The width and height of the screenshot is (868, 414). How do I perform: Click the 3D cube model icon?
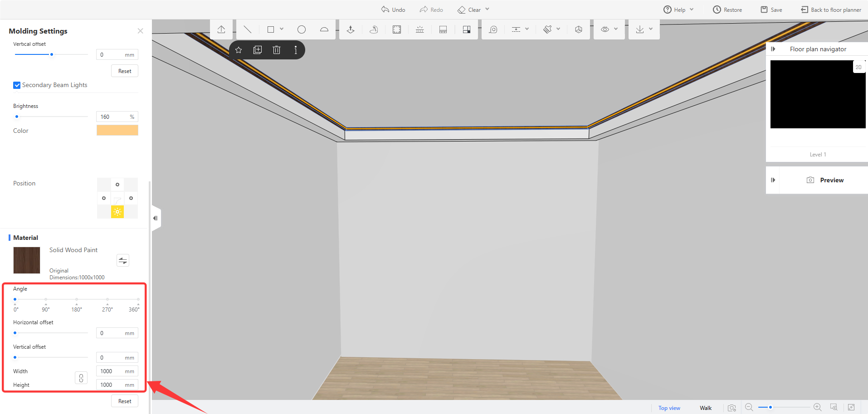pyautogui.click(x=579, y=29)
